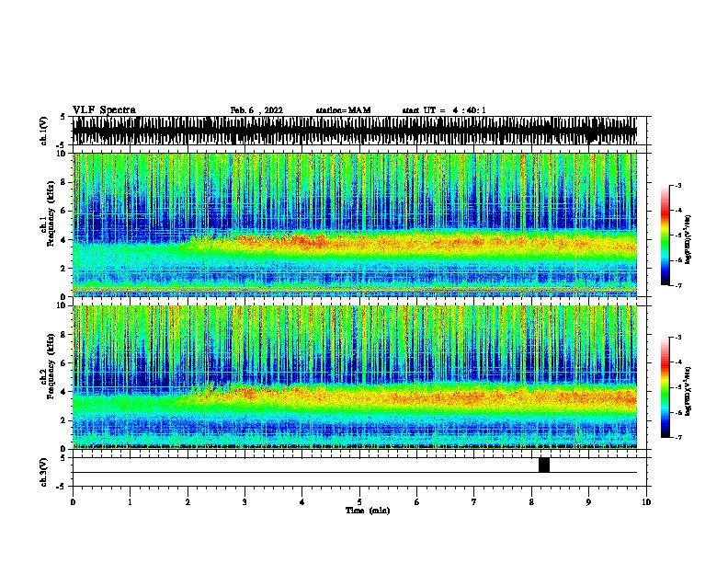Click the "ch.3(V)" axis label

(44, 472)
